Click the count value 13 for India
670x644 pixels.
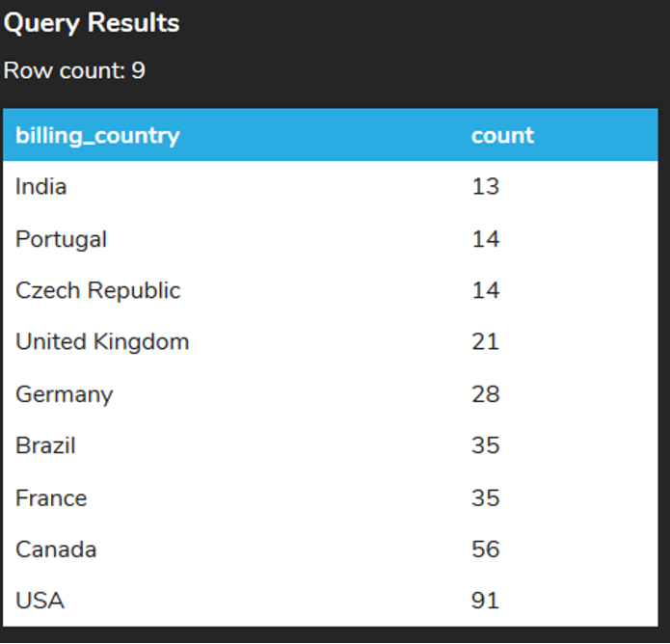click(485, 186)
